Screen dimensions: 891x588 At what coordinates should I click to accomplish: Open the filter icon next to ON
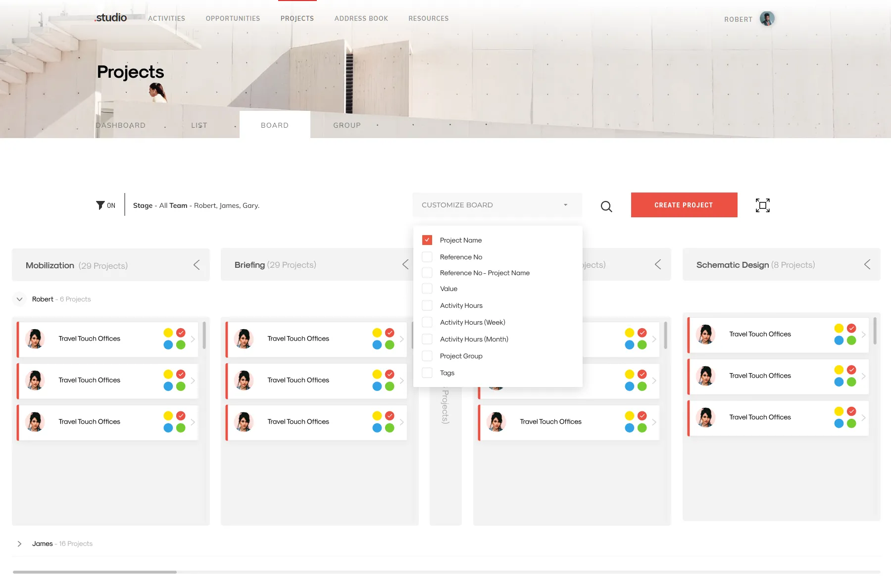pyautogui.click(x=99, y=205)
